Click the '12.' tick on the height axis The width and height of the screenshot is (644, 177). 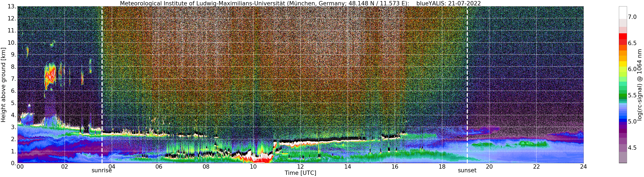click(12, 18)
